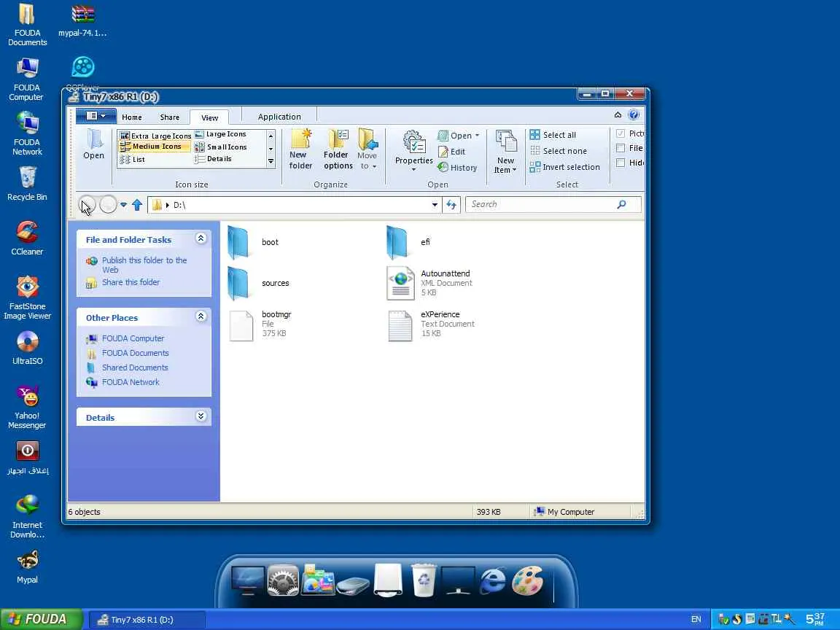Open Folder options in ribbon
Viewport: 840px width, 630px height.
pos(338,150)
